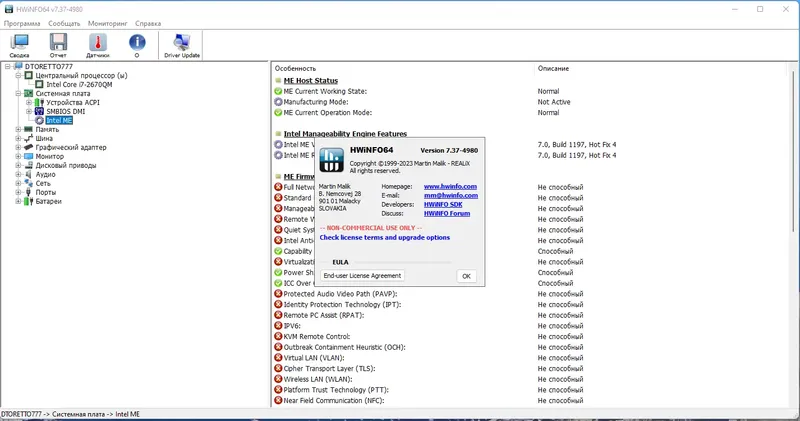This screenshot has width=800, height=421.
Task: Click Identity Protection Technology (IPT) row
Action: click(531, 305)
